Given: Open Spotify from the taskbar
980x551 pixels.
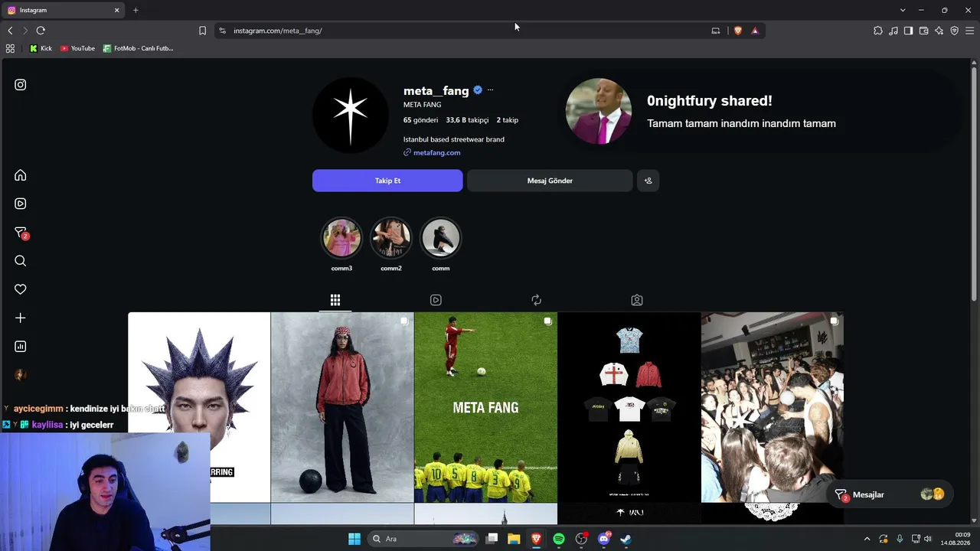Looking at the screenshot, I should (x=559, y=539).
